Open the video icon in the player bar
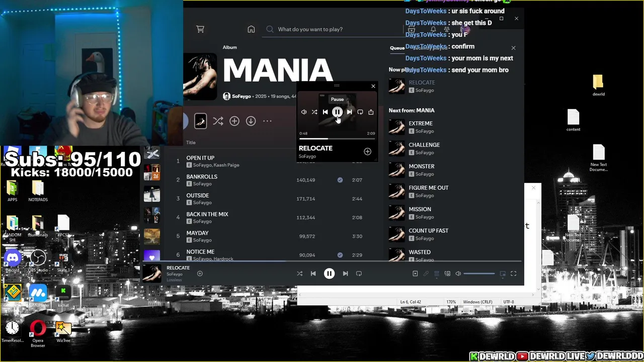The image size is (644, 362). (415, 274)
